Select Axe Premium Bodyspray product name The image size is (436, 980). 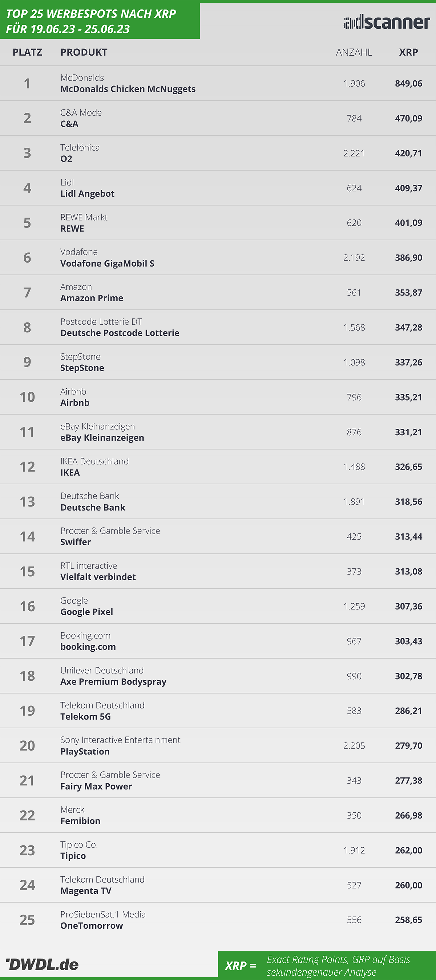[113, 681]
